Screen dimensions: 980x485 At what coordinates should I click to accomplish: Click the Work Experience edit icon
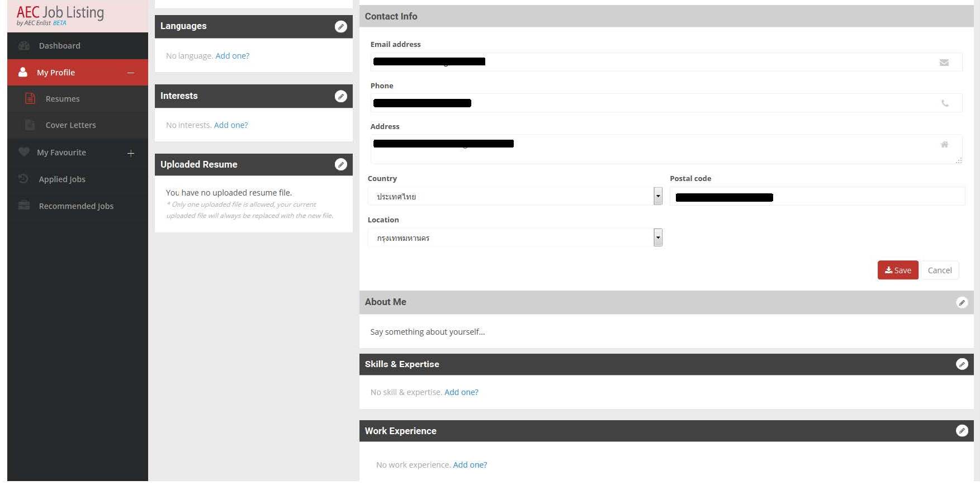[962, 431]
